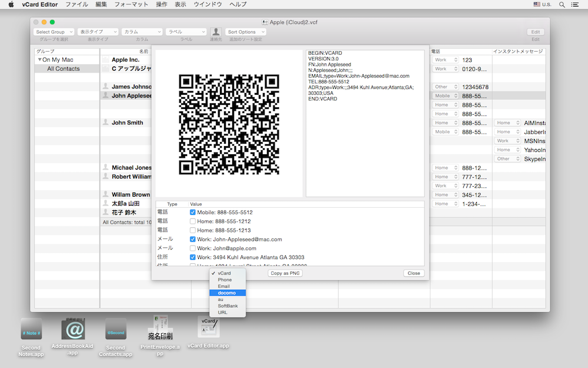588x368 pixels.
Task: Open vCard Editor.app desktop icon
Action: [x=208, y=327]
